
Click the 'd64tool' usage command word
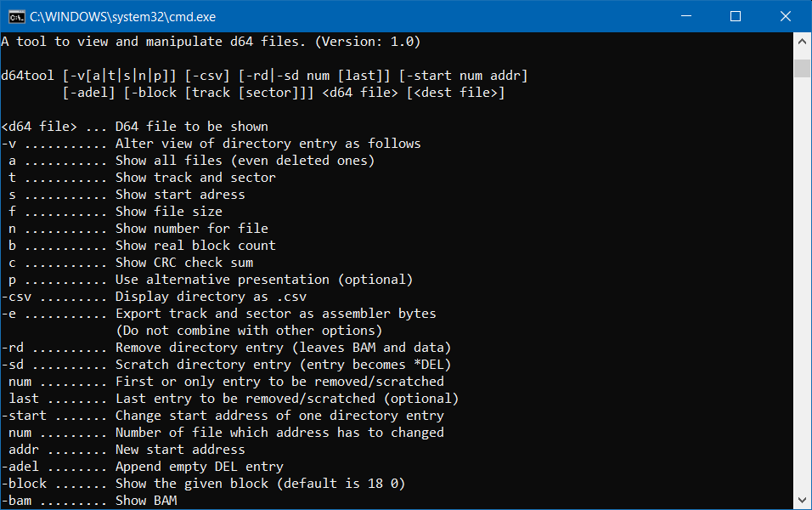point(27,76)
